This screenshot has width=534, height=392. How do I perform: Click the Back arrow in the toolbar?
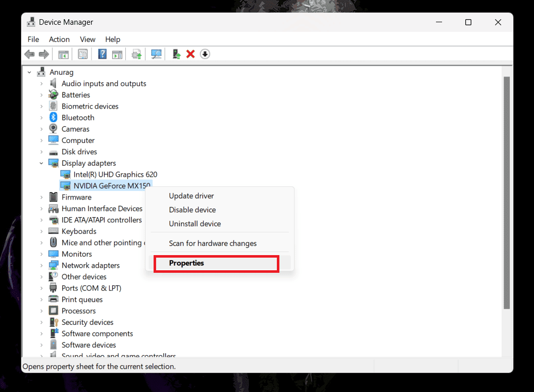click(30, 54)
